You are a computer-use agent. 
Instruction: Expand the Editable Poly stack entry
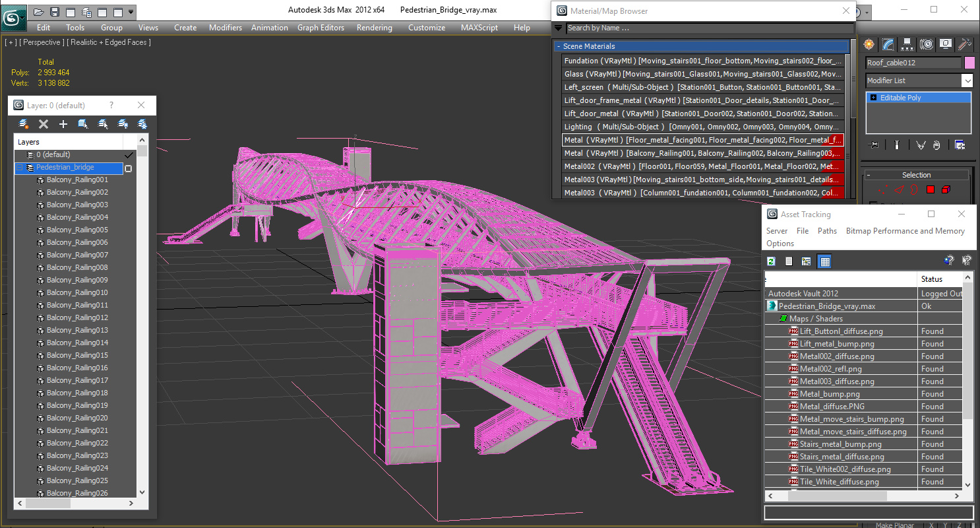click(x=874, y=98)
